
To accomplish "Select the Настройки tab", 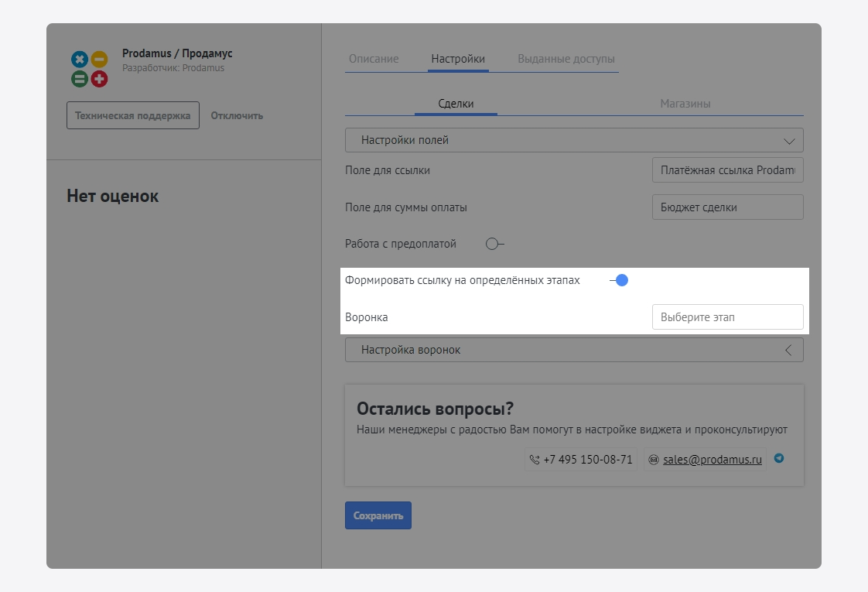I will click(x=458, y=59).
